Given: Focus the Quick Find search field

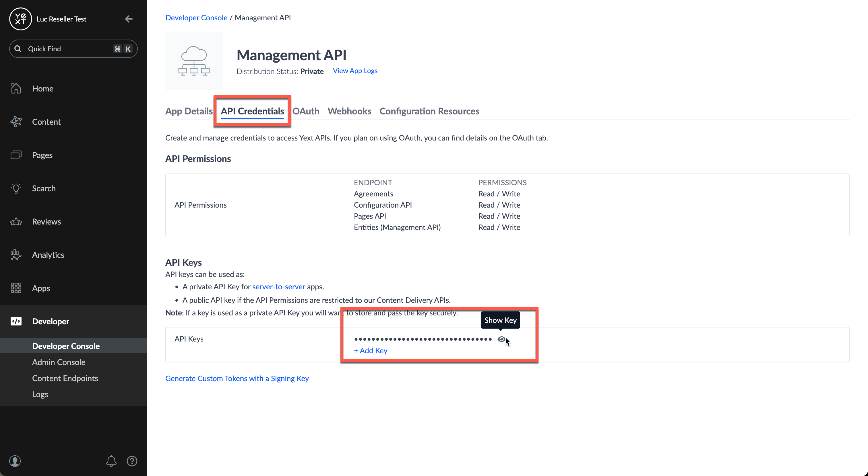Looking at the screenshot, I should [73, 49].
